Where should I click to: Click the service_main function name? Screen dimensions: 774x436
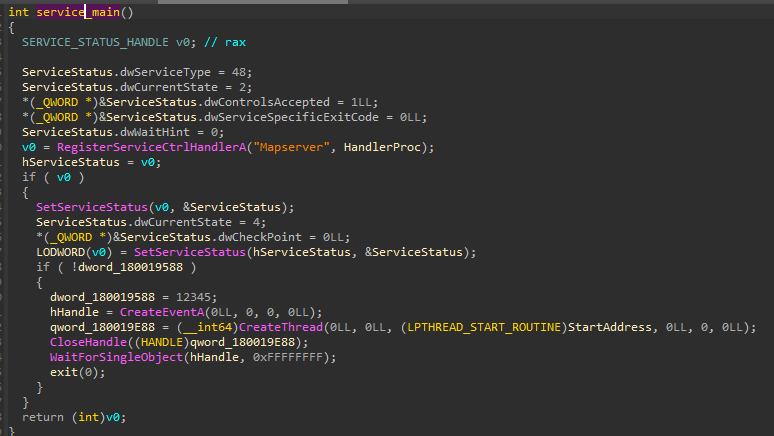78,12
